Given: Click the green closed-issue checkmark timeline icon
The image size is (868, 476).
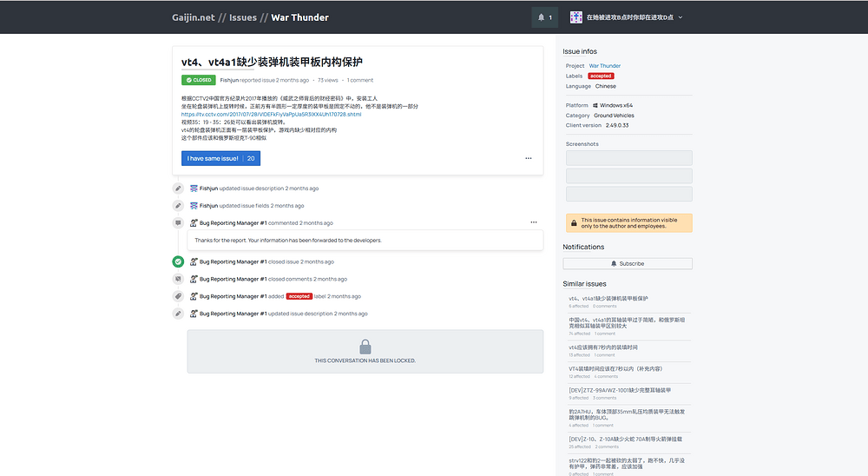Looking at the screenshot, I should 178,261.
